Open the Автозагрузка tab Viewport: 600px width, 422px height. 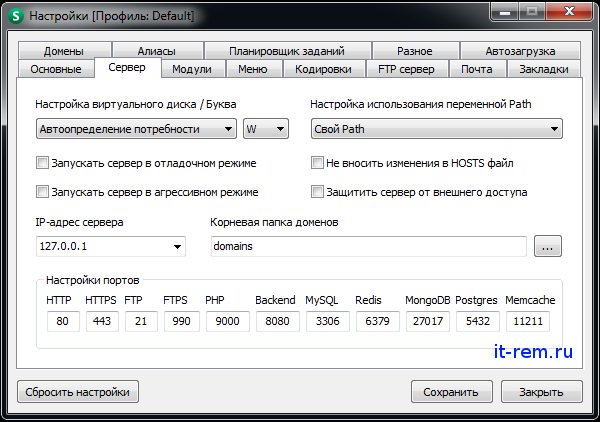pos(520,51)
